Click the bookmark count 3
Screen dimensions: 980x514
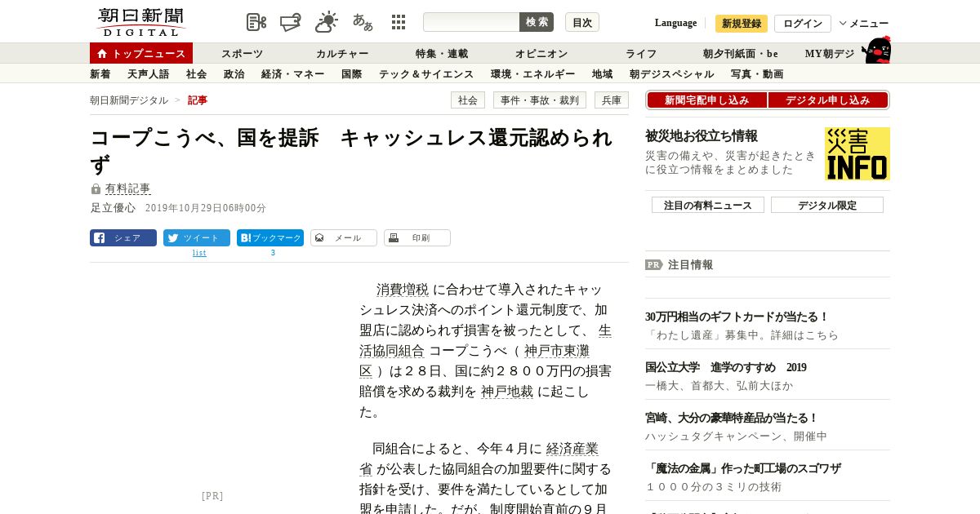click(273, 253)
